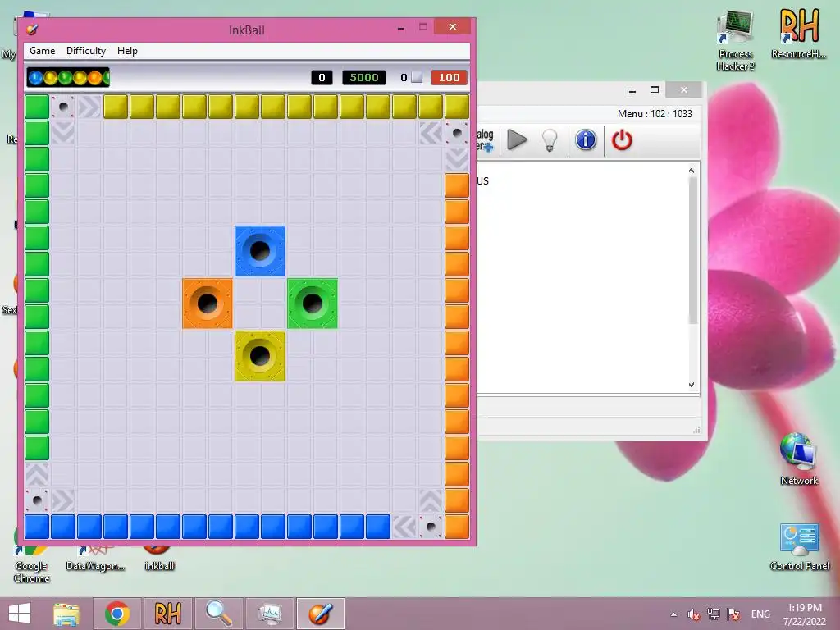Open ResourceHacker desktop shortcut
The image size is (840, 630).
[x=799, y=34]
